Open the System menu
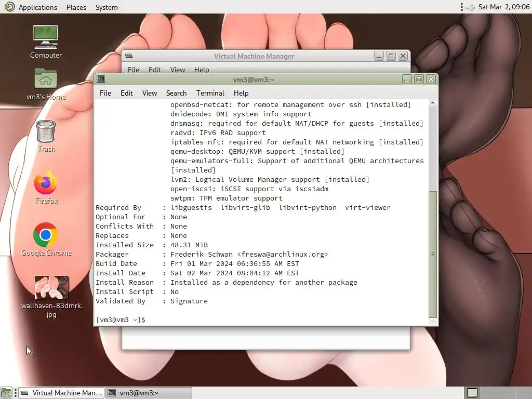 pyautogui.click(x=107, y=7)
